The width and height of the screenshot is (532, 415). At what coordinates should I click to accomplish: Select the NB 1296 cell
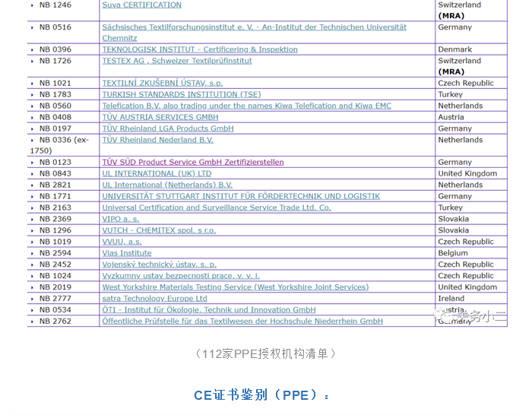[x=63, y=230]
